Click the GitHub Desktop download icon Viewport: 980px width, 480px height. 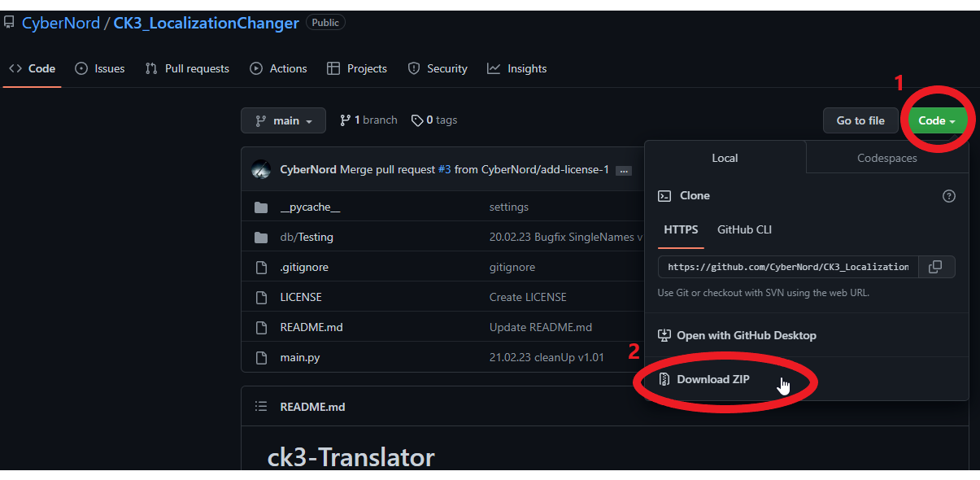(664, 335)
